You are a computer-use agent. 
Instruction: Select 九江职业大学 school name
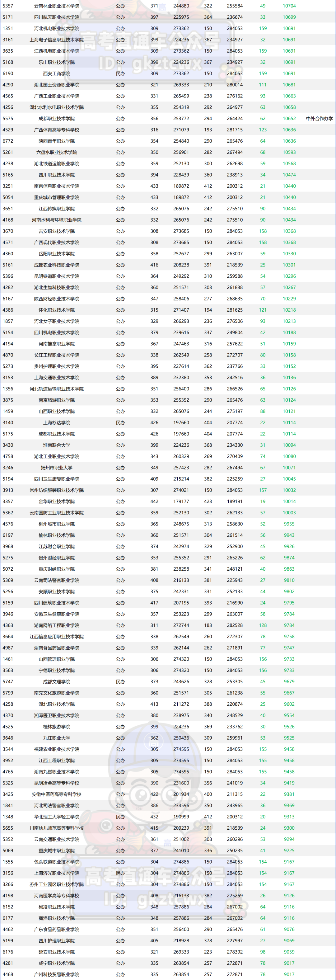click(x=57, y=738)
